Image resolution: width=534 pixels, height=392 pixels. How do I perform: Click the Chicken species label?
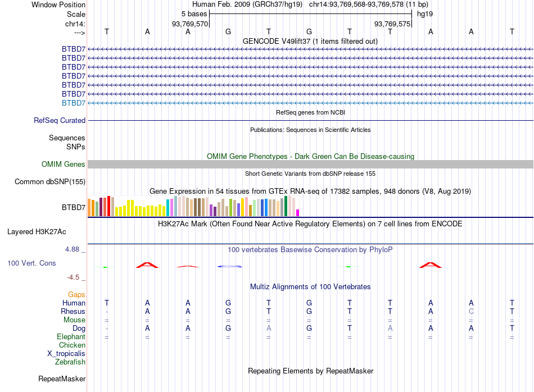72,345
